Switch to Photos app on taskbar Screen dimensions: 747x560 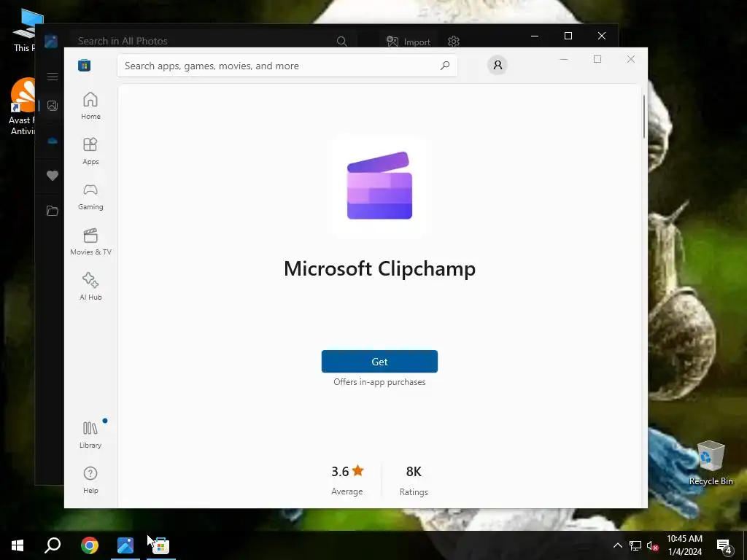tap(125, 545)
